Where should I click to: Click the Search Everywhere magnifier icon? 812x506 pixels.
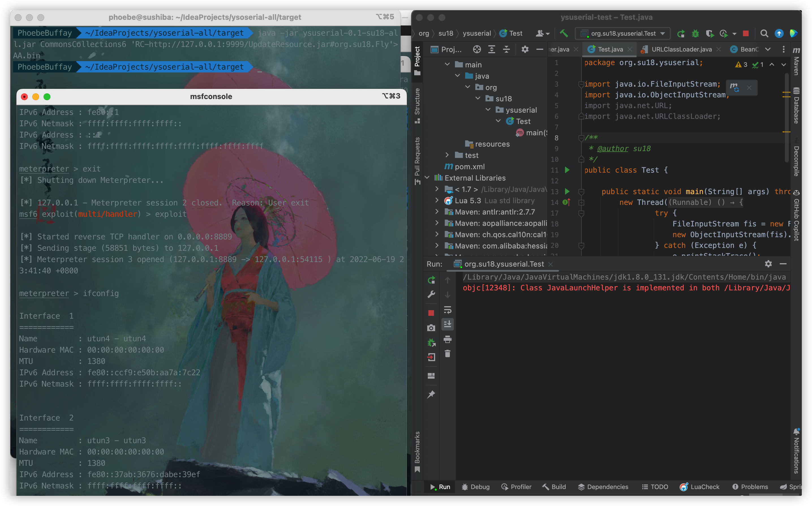(764, 33)
